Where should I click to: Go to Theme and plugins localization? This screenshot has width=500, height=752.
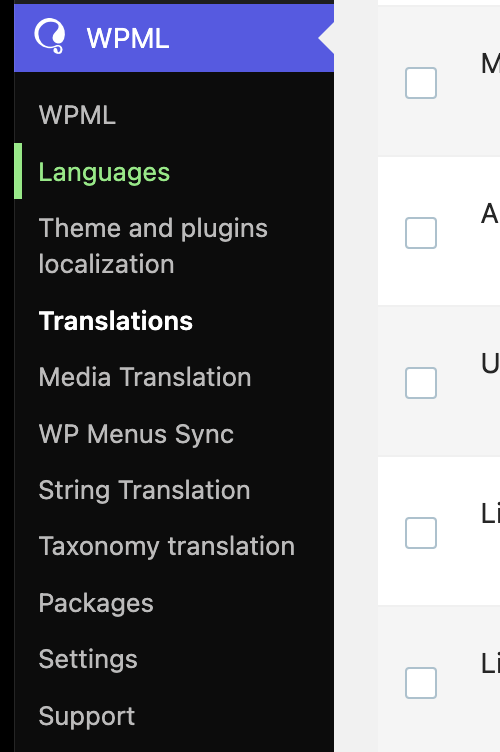[x=153, y=246]
